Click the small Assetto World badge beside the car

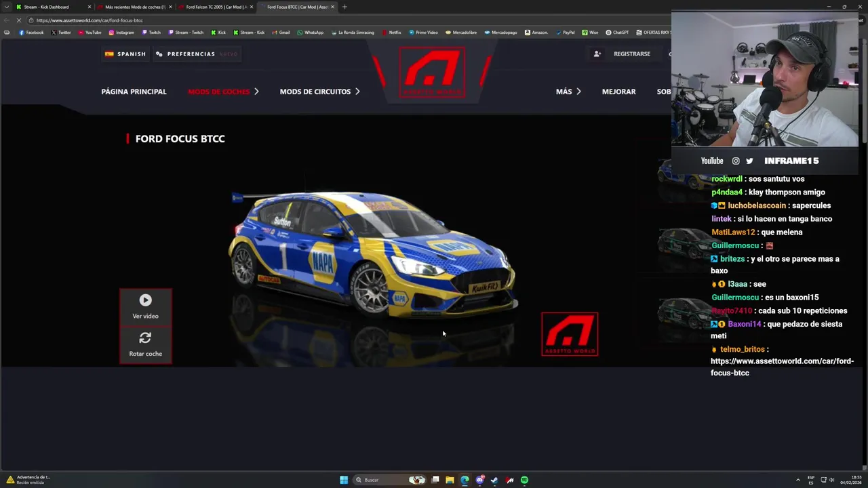(570, 334)
